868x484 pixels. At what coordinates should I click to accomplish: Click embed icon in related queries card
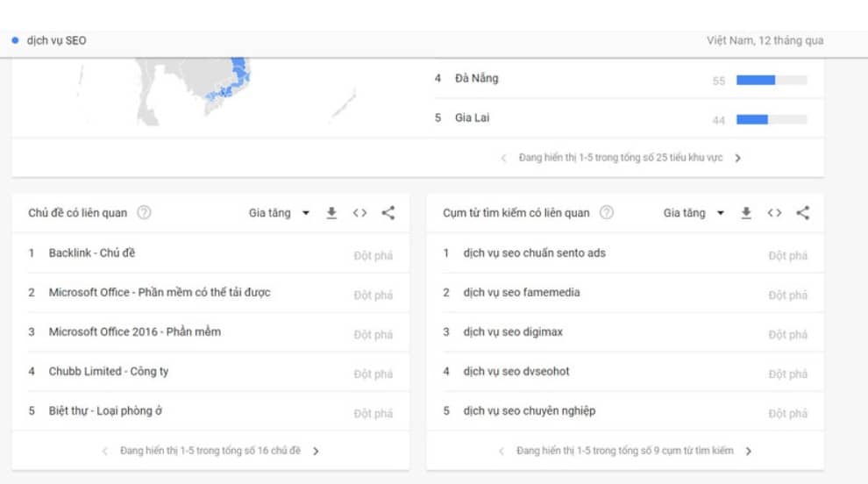(774, 213)
